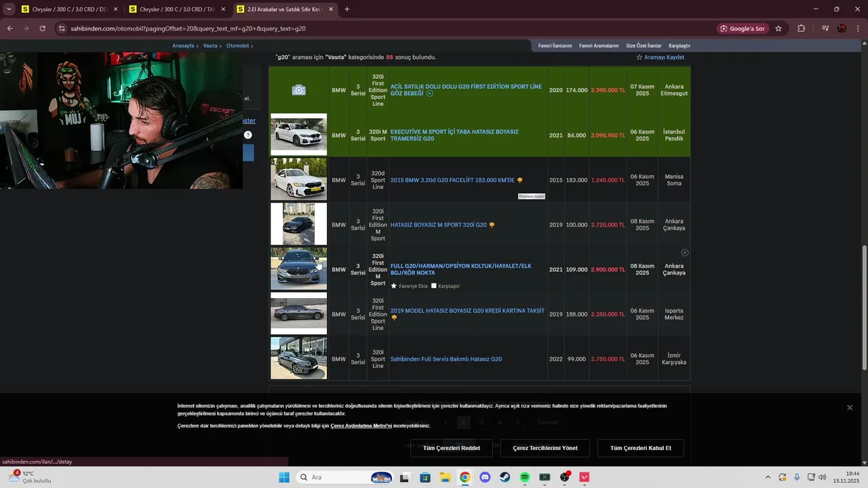Screen dimensions: 868x488
Task: Open the 2019 MODEL HATASIZ BOYASIZ G20 listing
Action: tap(467, 311)
